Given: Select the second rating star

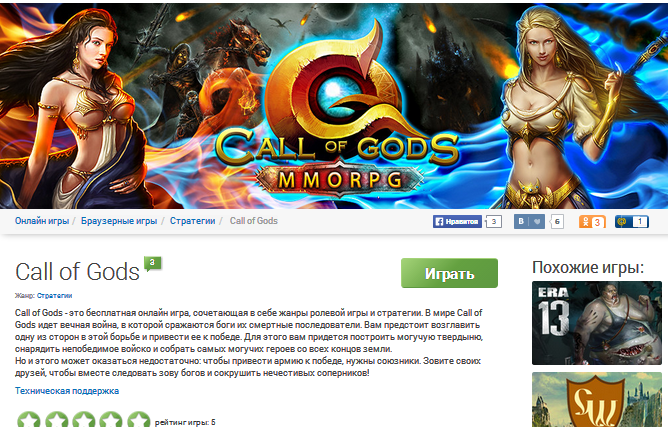Looking at the screenshot, I should (x=56, y=419).
